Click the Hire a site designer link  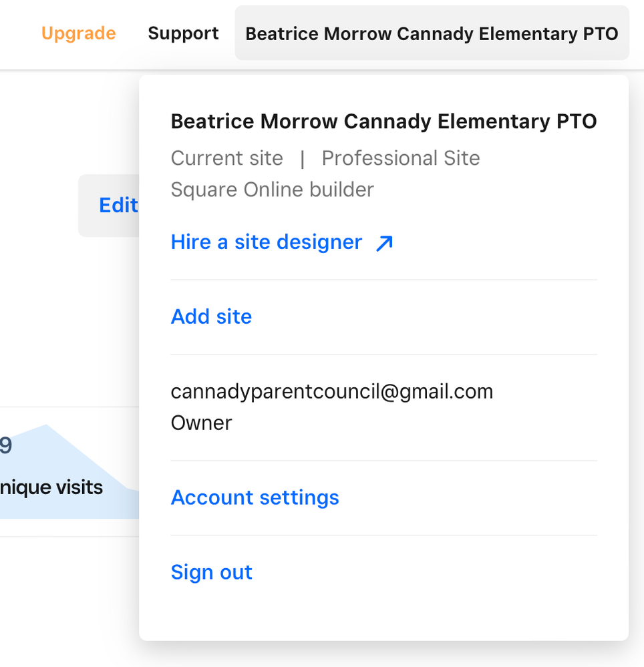(x=267, y=242)
